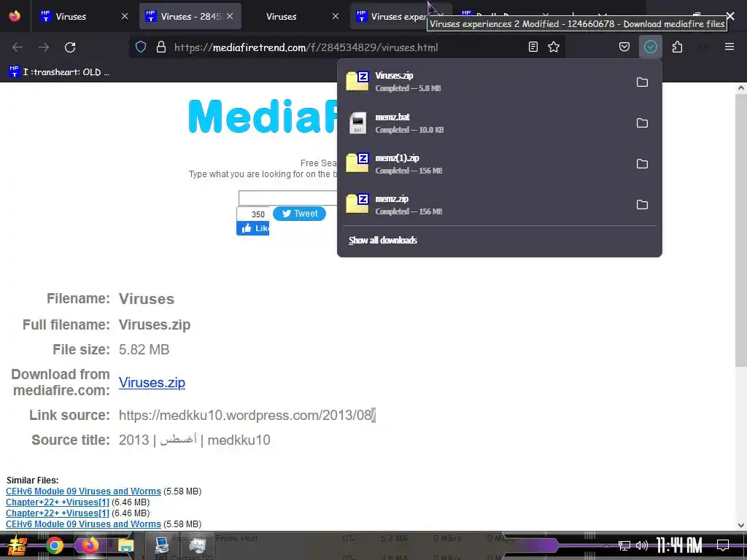Open the extensions puzzle icon
Viewport: 747px width, 560px height.
pyautogui.click(x=677, y=47)
